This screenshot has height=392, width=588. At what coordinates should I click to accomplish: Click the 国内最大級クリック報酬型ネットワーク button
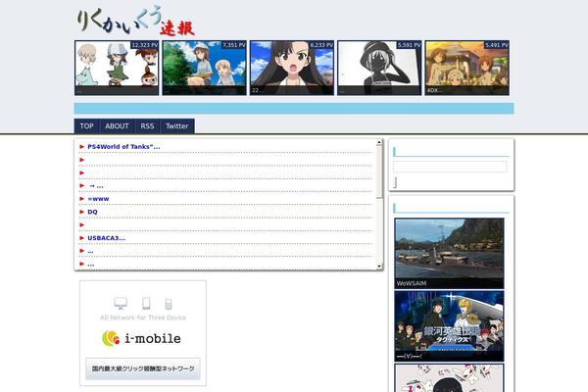click(x=143, y=368)
